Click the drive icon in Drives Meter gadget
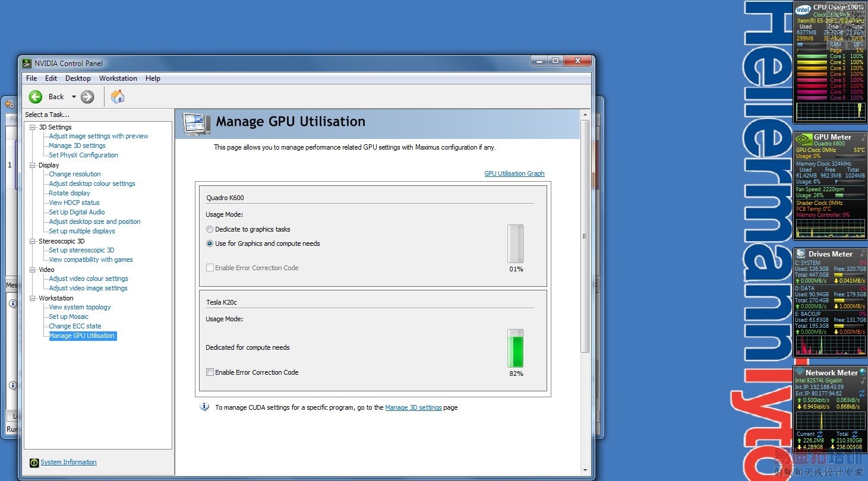 [x=801, y=254]
